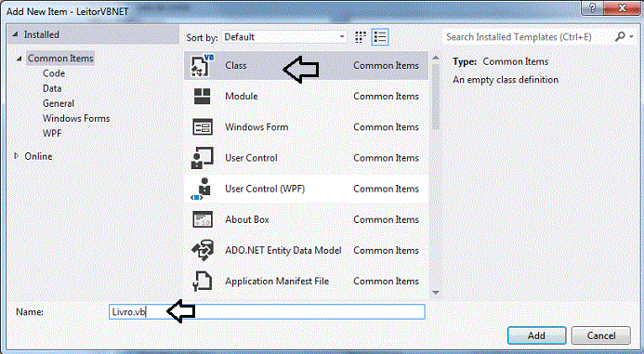
Task: Select the Windows Forms category
Action: 76,119
